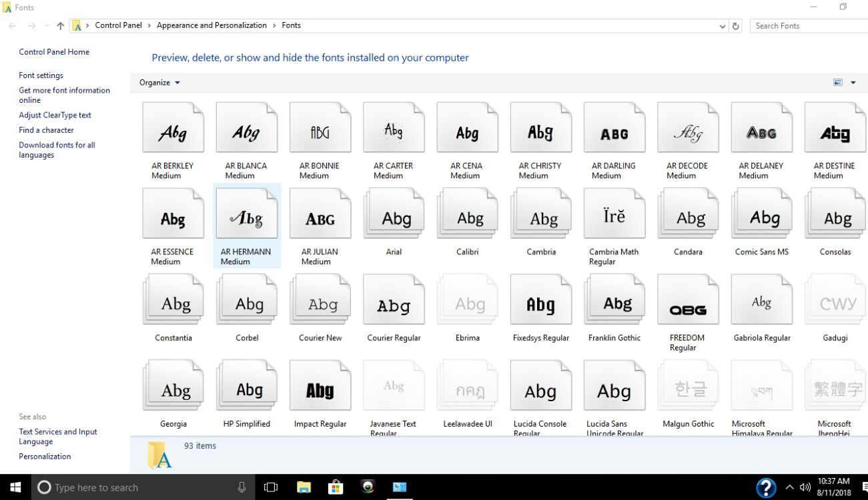Click Control Panel in the breadcrumb

coord(119,25)
